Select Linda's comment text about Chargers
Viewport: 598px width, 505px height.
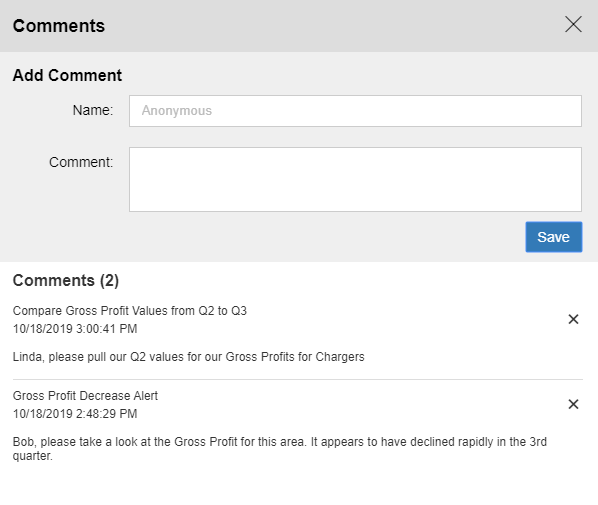(x=188, y=357)
